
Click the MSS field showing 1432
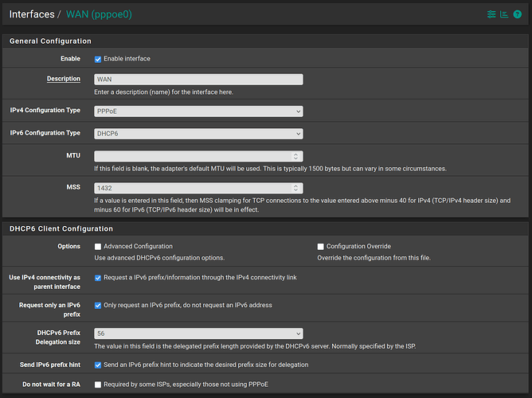click(x=191, y=188)
